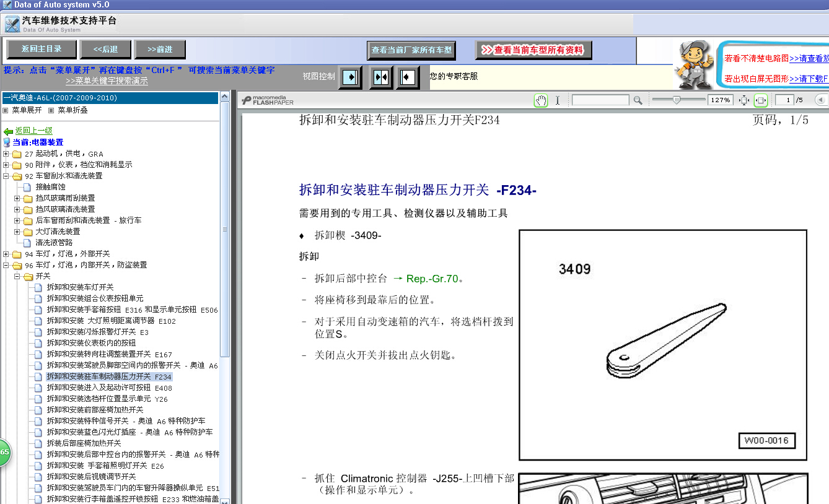Collapse the 96 车灯，灯泡，内部开关 node
Image resolution: width=829 pixels, height=504 pixels.
point(6,266)
